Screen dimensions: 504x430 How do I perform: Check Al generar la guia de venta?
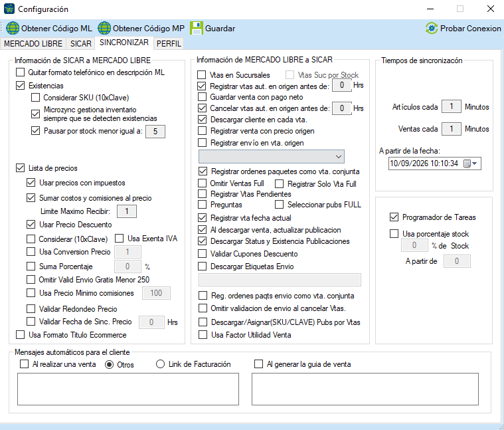(258, 364)
